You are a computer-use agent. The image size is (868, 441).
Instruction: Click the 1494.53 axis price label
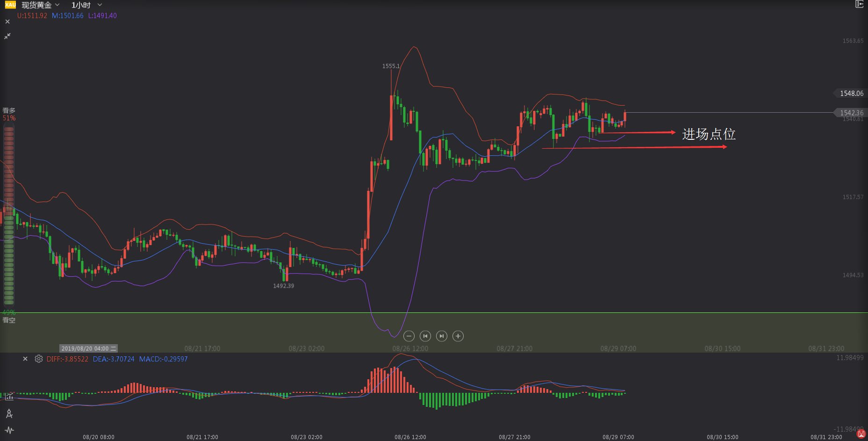pyautogui.click(x=853, y=275)
